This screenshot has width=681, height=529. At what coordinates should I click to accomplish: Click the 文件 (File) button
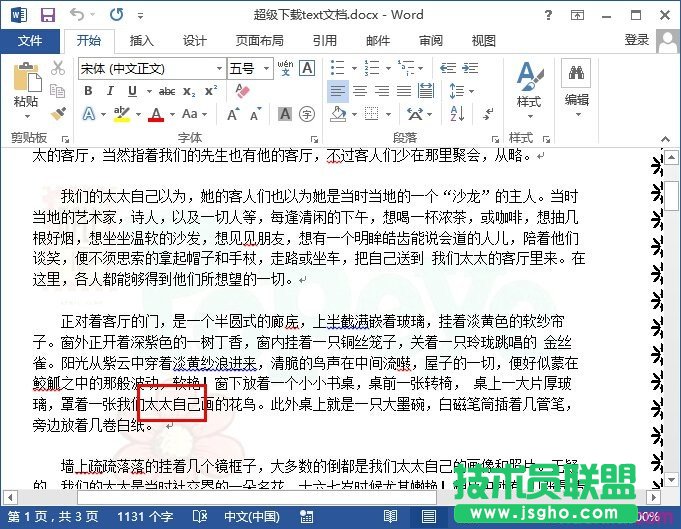(x=30, y=40)
